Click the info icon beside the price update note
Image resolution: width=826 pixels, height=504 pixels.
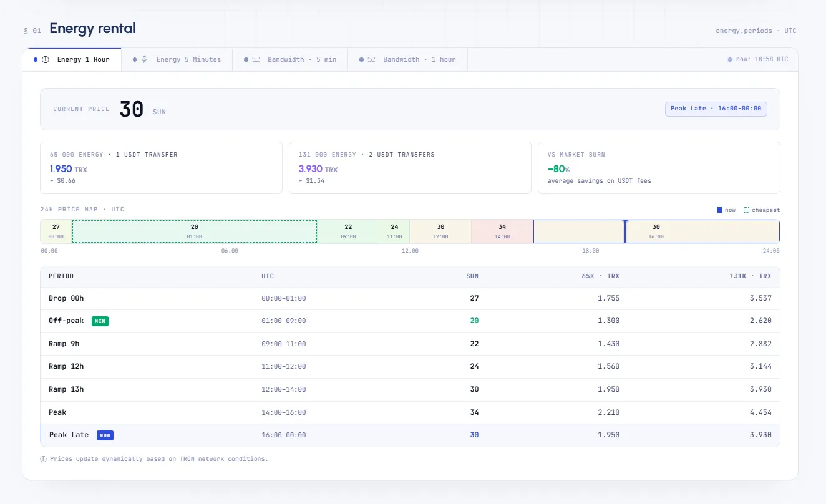(x=44, y=459)
